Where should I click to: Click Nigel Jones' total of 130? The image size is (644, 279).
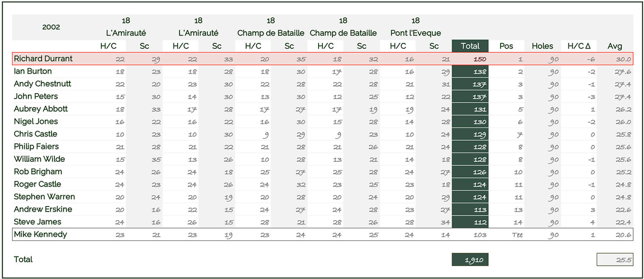(x=470, y=121)
